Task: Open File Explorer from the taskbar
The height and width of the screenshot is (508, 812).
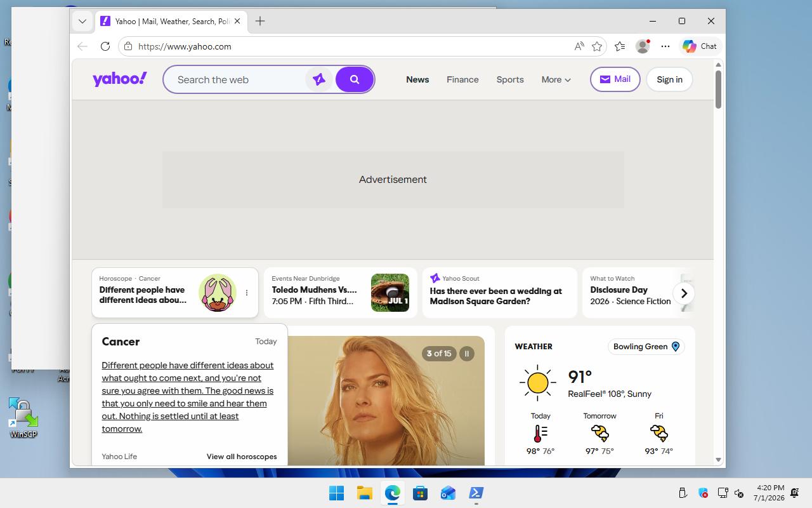Action: point(365,493)
